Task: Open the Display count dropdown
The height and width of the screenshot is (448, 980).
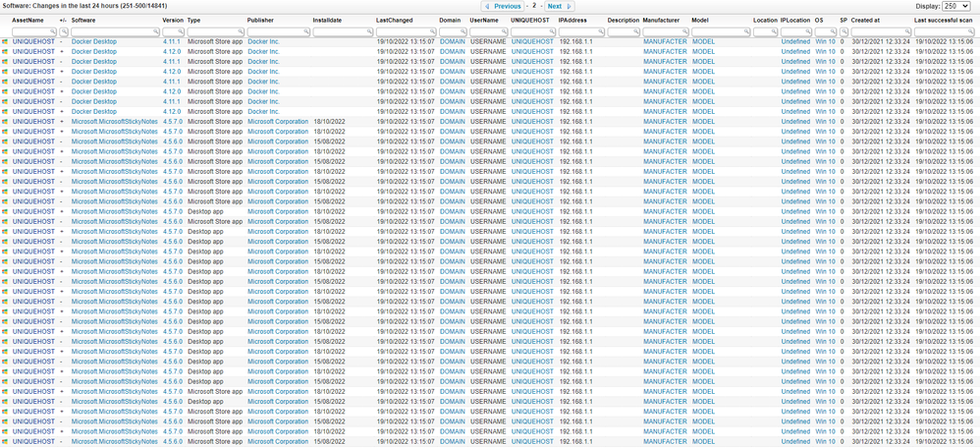Action: coord(956,6)
